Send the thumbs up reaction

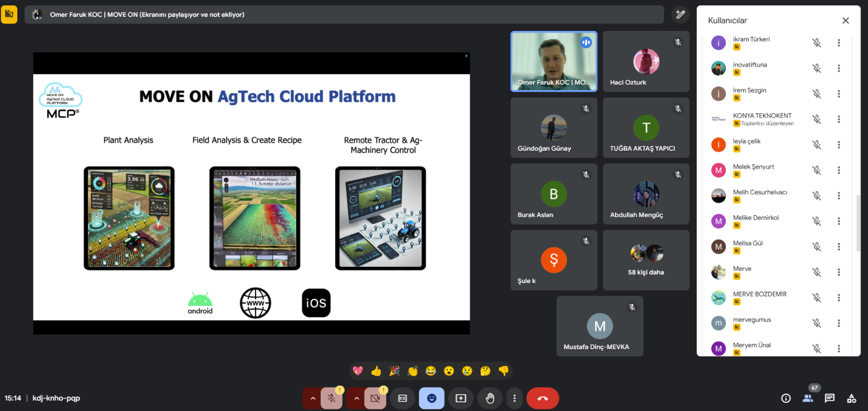[376, 371]
